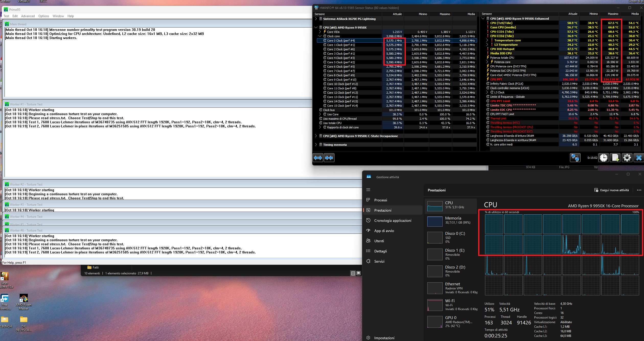Viewport: 644px width, 341px height.
Task: Toggle Task Manager hamburger navigation menu
Action: [368, 190]
